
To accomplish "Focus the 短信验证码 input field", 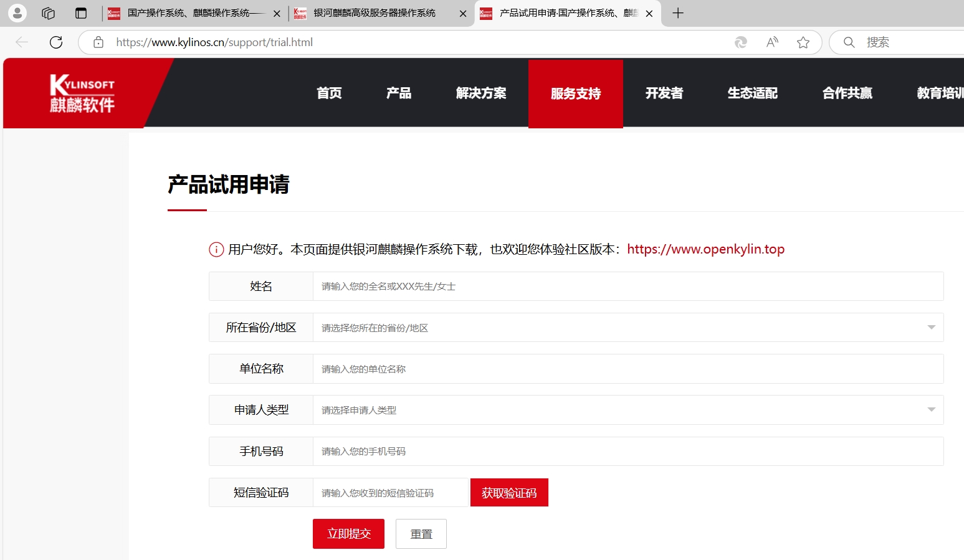I will (391, 493).
